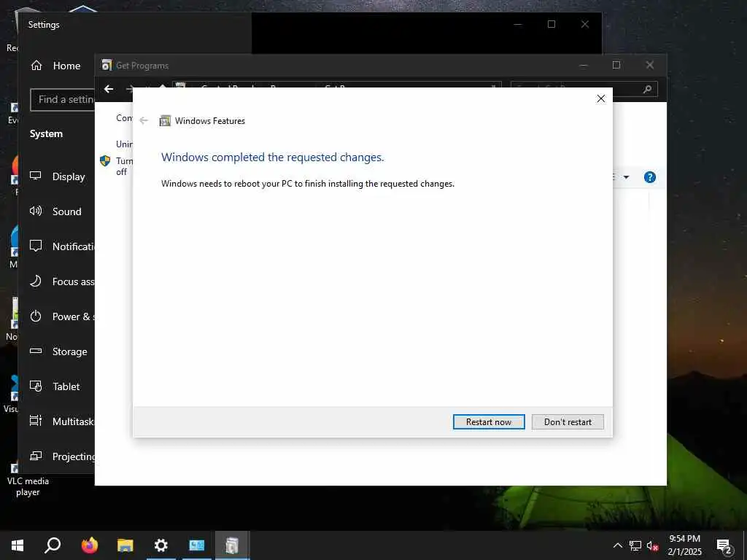747x560 pixels.
Task: Close the Get Programs window
Action: tap(649, 65)
